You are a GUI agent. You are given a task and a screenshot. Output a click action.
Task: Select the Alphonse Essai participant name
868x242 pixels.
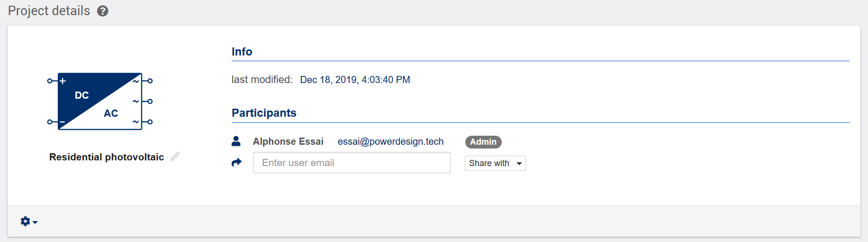(x=288, y=141)
